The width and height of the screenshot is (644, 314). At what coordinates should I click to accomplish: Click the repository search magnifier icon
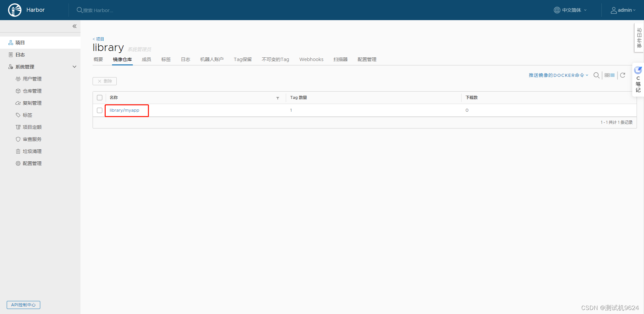[596, 75]
